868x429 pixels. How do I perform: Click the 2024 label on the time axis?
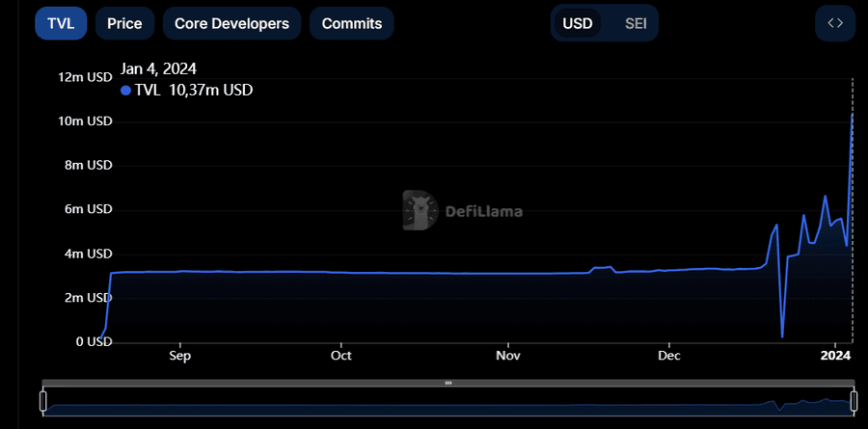(835, 356)
